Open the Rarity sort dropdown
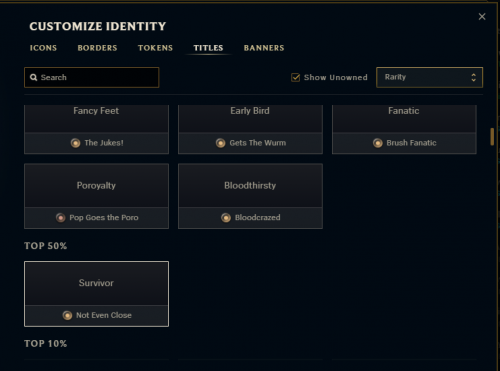Viewport: 500px width, 371px height. click(429, 77)
